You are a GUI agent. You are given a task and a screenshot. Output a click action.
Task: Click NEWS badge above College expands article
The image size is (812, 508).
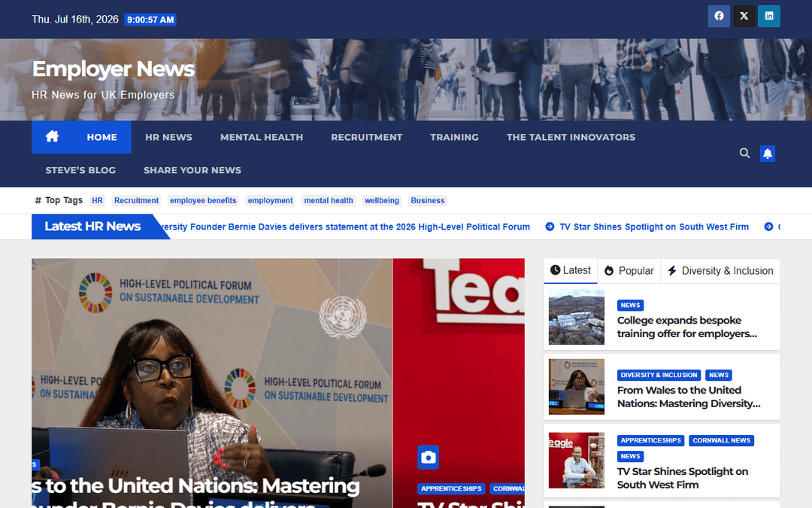pyautogui.click(x=630, y=306)
